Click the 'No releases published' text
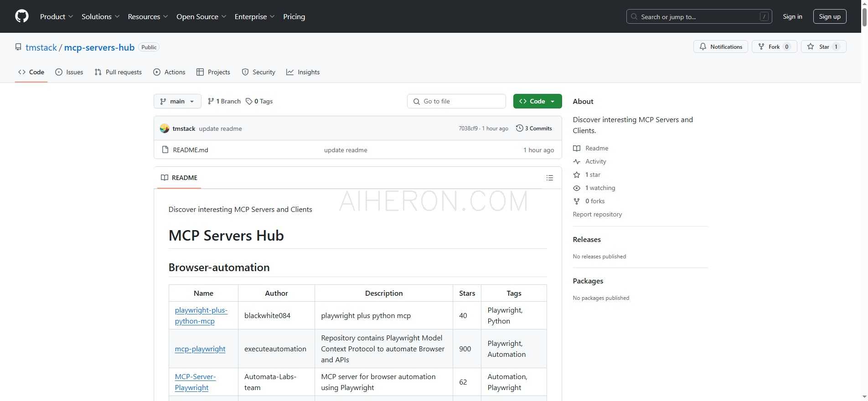The height and width of the screenshot is (401, 868). pos(599,257)
